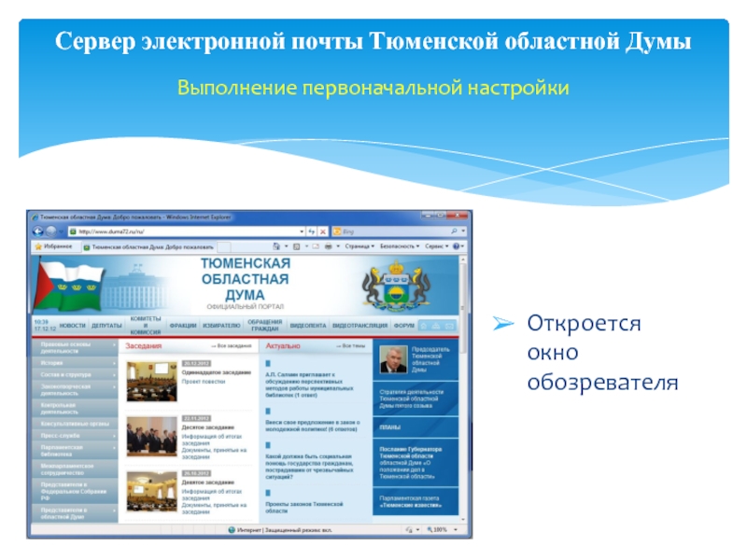Open the ПЛАНЫ banner on the right
This screenshot has width=747, height=560.
(x=416, y=427)
